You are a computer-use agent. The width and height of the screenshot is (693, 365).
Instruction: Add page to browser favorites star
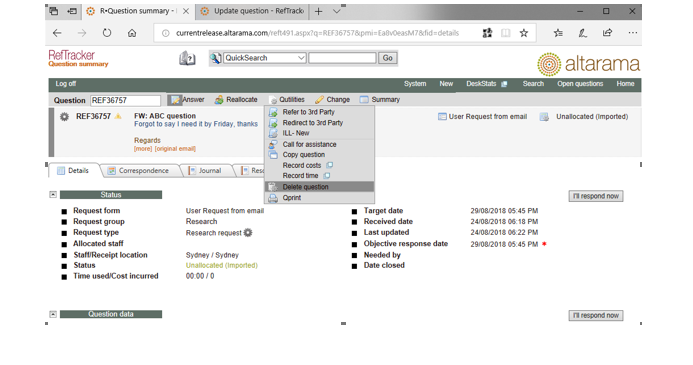524,33
